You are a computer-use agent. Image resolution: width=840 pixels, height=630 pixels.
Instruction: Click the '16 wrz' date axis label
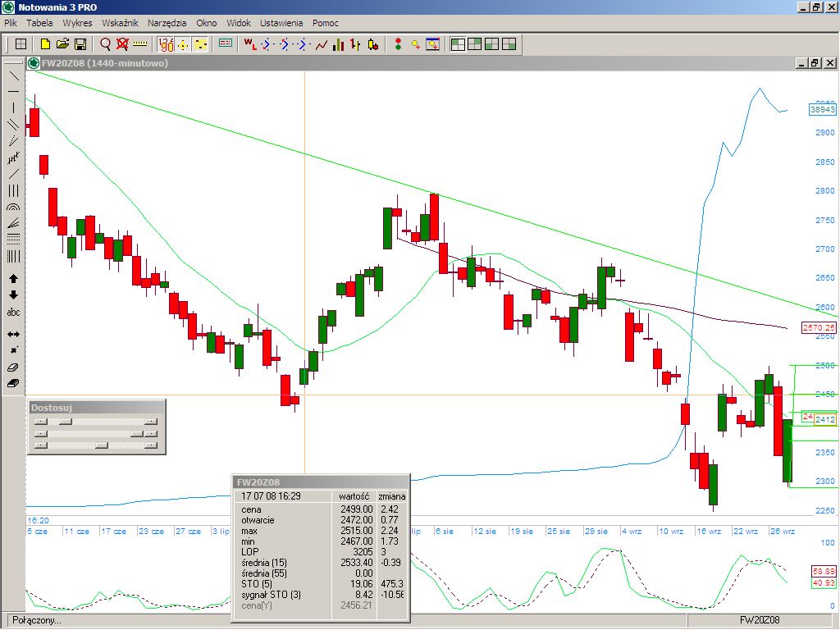708,532
